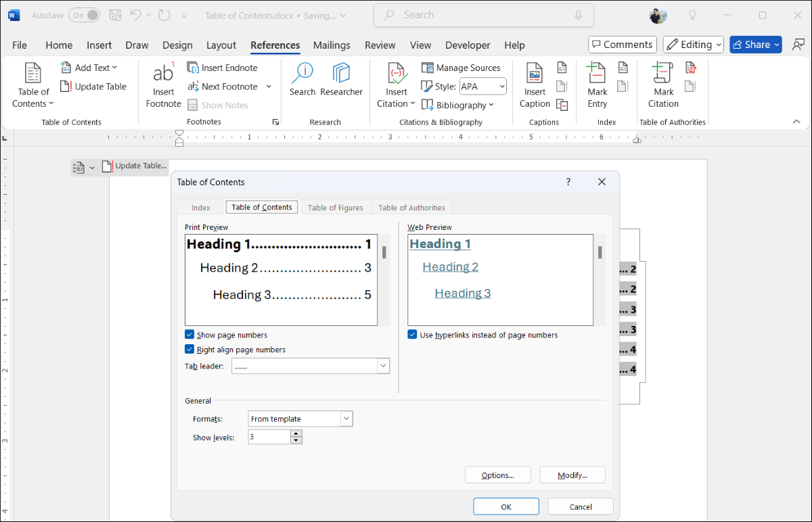Open the Footnotes dialog launcher
The image size is (812, 522).
[275, 122]
